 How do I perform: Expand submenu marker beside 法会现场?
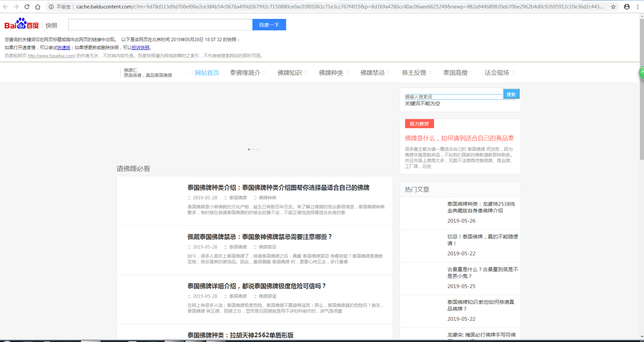(x=513, y=73)
